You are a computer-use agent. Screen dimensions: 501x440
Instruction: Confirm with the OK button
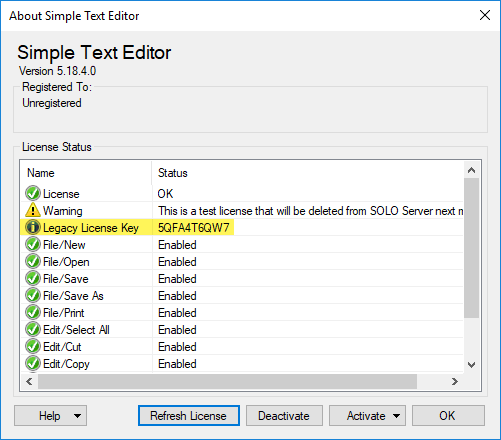click(448, 416)
